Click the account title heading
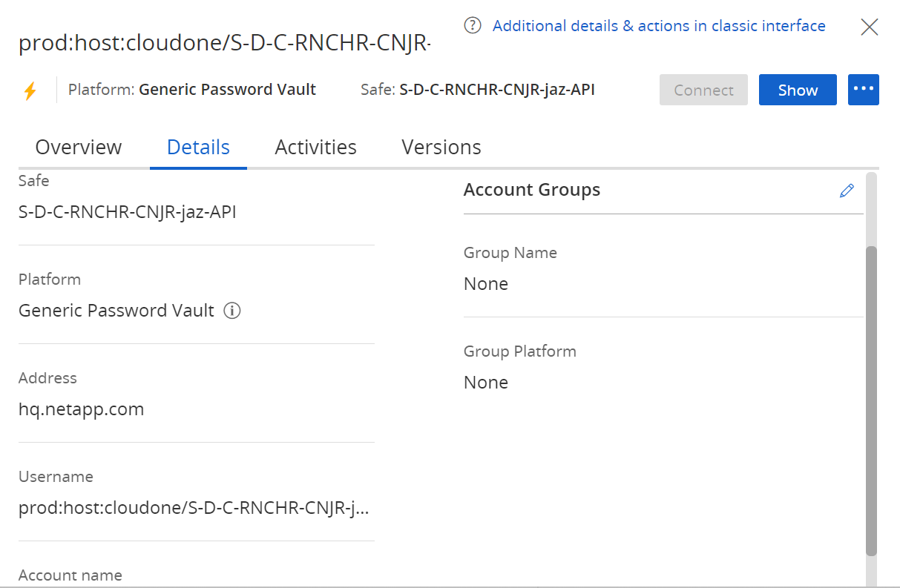Screen dimensions: 900x588 pos(224,43)
